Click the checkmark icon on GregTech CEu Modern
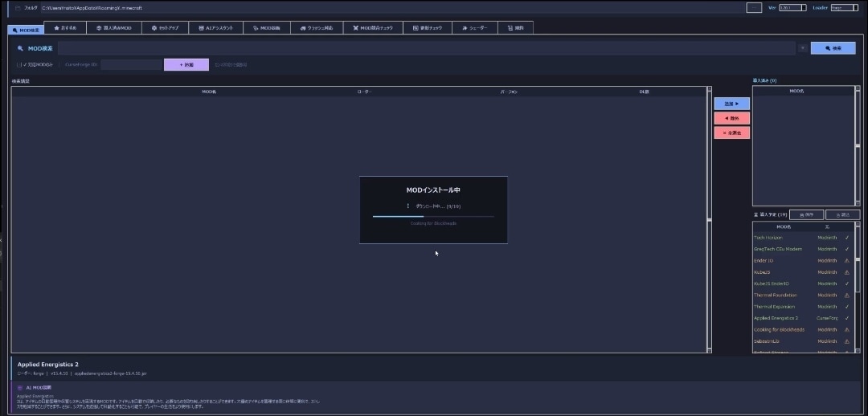Screen dimensions: 868x416 tap(847, 249)
